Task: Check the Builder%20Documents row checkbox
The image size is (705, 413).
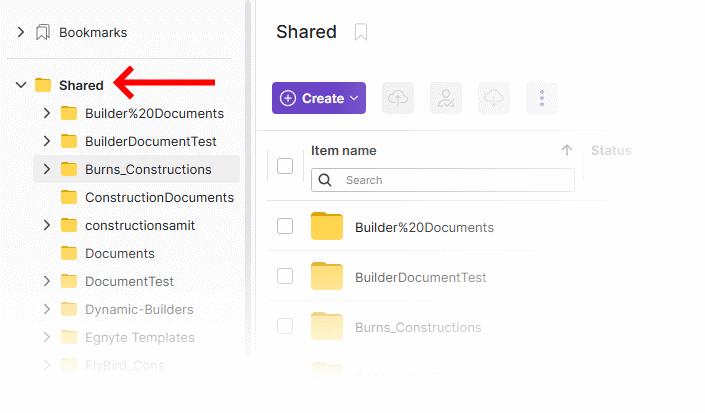Action: pos(285,227)
